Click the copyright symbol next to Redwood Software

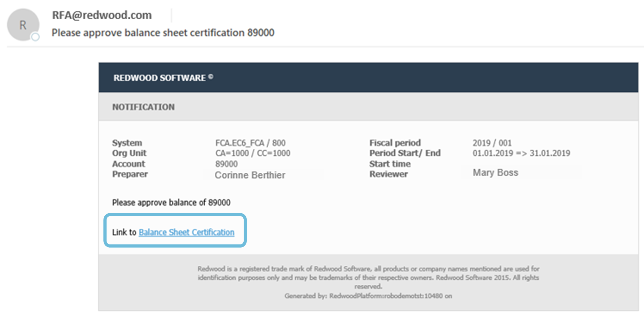click(x=211, y=76)
